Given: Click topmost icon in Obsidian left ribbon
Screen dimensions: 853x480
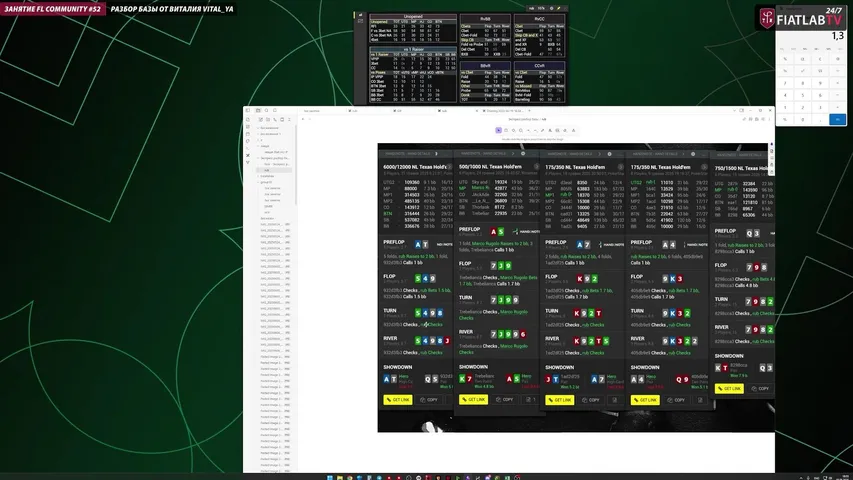Looking at the screenshot, I should [x=248, y=119].
